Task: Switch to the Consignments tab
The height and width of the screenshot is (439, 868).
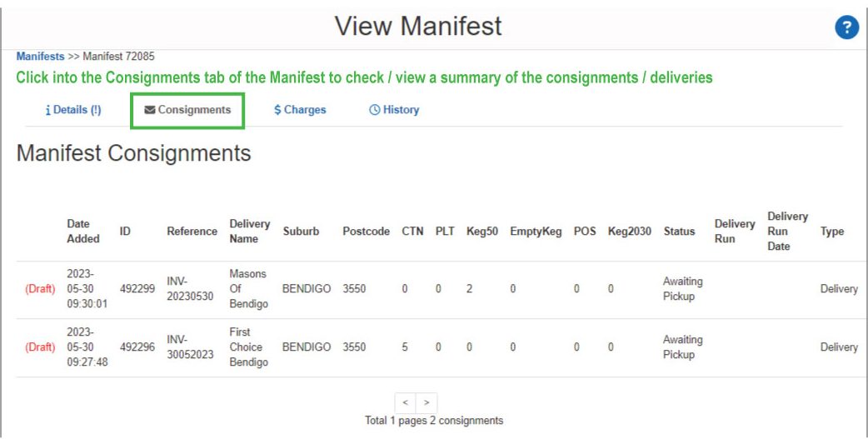Action: click(x=187, y=110)
